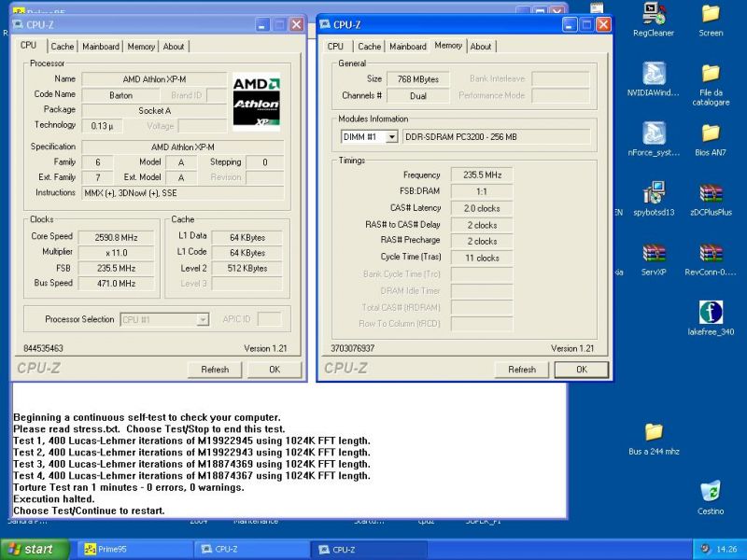Viewport: 747px width, 560px height.
Task: Click the Prime95 Test 4 M18874367 line
Action: [191, 476]
